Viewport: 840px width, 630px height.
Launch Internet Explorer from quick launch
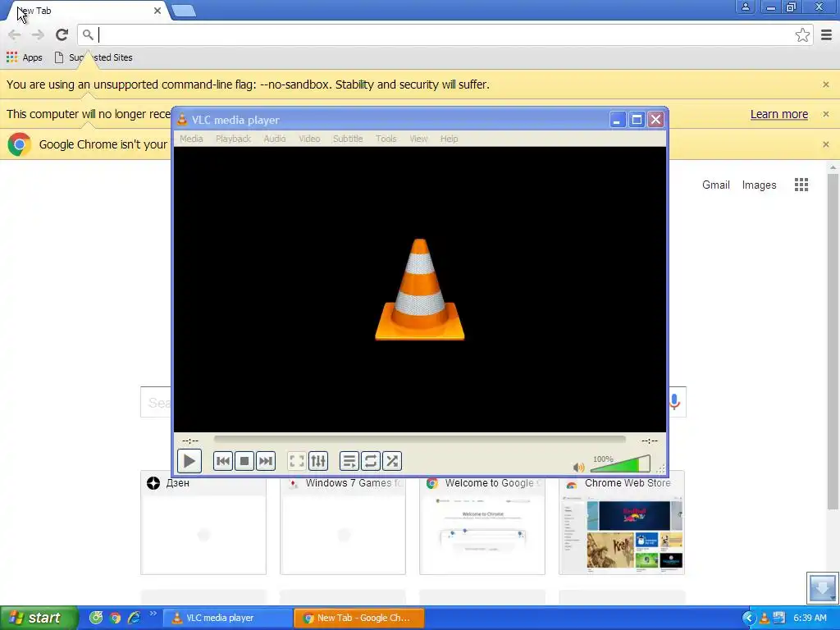(134, 618)
